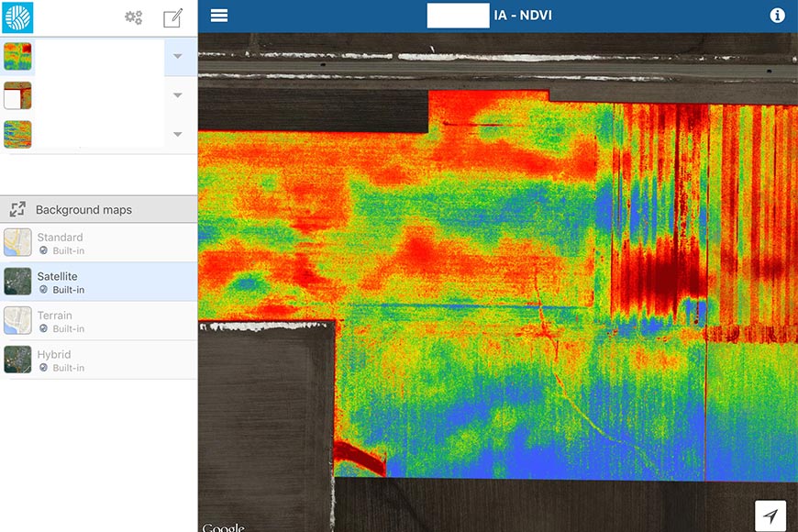The height and width of the screenshot is (532, 798).
Task: Select the first NDVI layer thumbnail
Action: click(x=18, y=56)
